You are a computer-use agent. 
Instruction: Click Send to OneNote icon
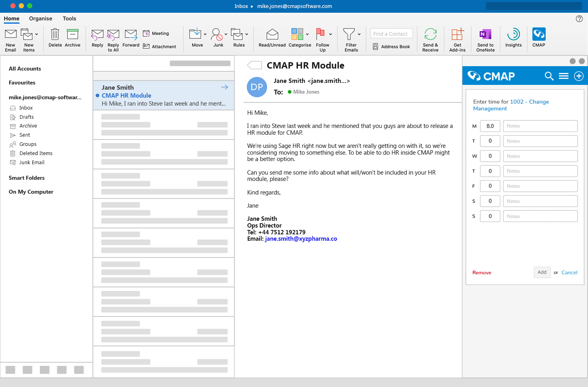tap(485, 35)
